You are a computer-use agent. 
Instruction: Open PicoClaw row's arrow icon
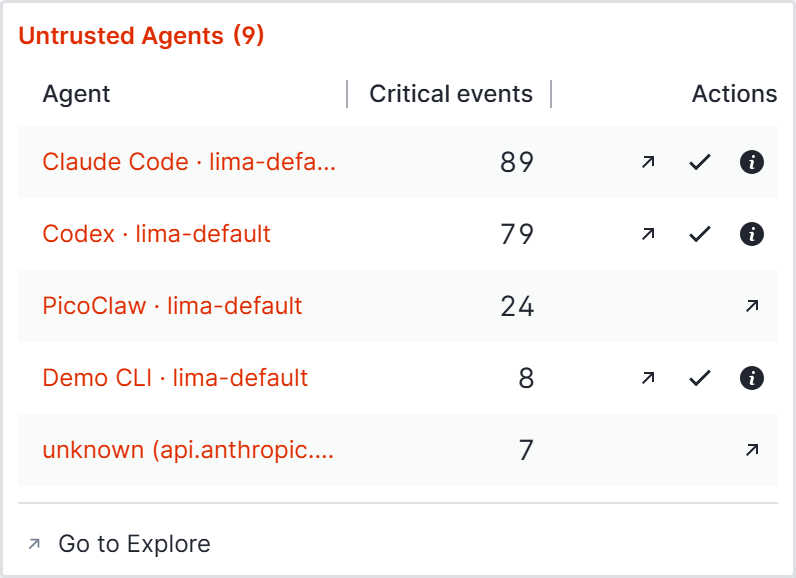pos(752,306)
